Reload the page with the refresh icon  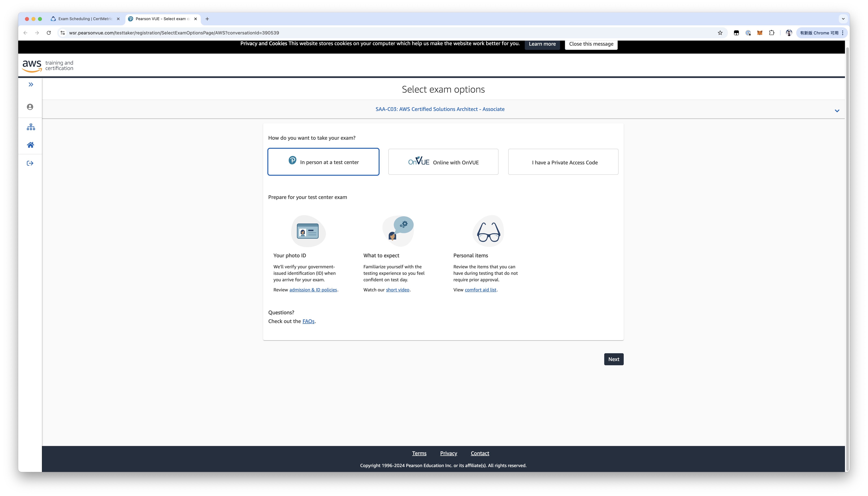pos(49,33)
